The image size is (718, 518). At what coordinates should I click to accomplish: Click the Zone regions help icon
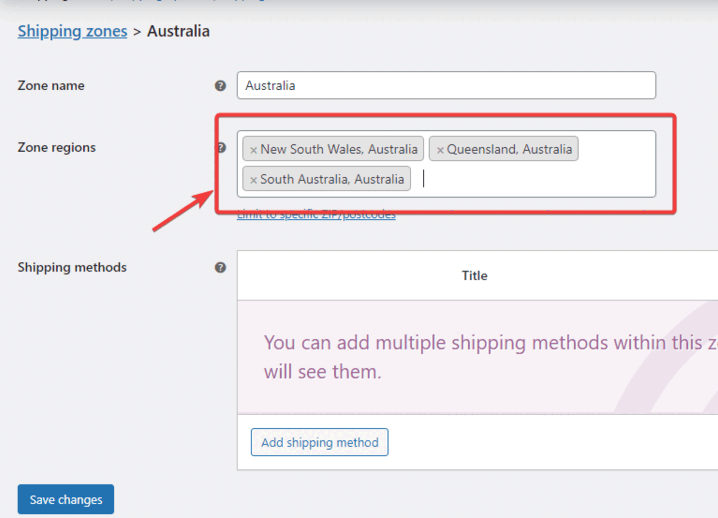pos(221,147)
